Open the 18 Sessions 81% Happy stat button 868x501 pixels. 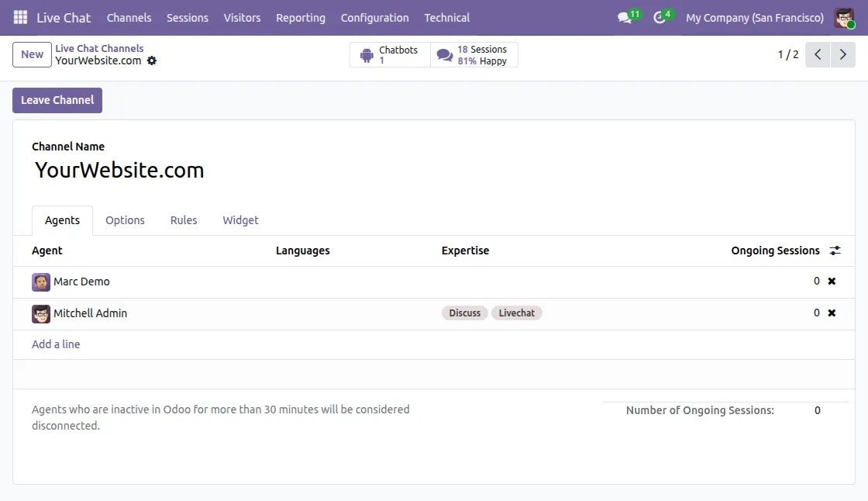[474, 55]
